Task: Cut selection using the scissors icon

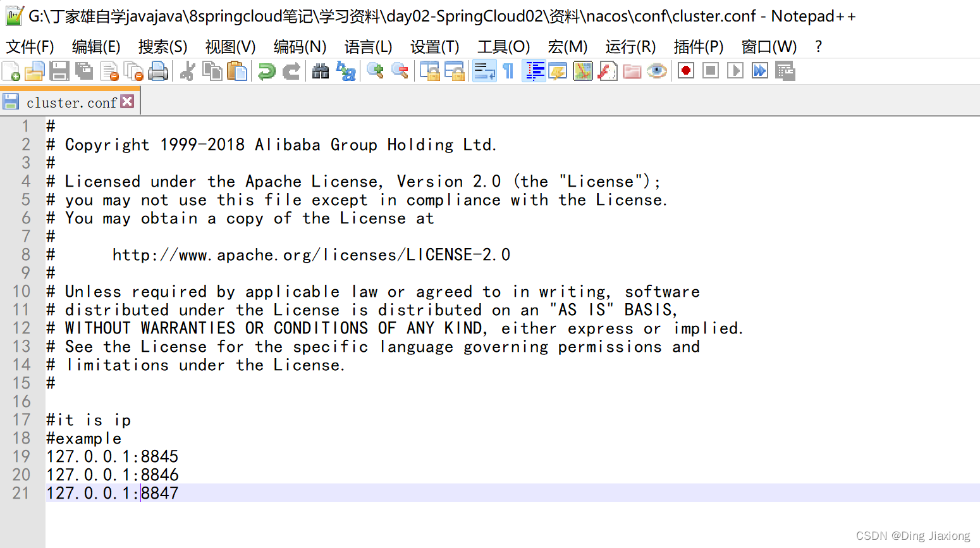Action: tap(187, 71)
